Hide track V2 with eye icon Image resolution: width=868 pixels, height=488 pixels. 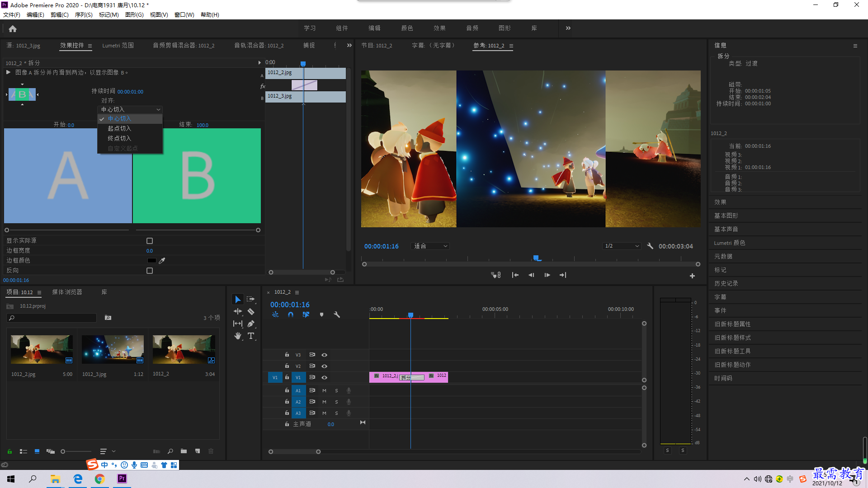tap(324, 366)
